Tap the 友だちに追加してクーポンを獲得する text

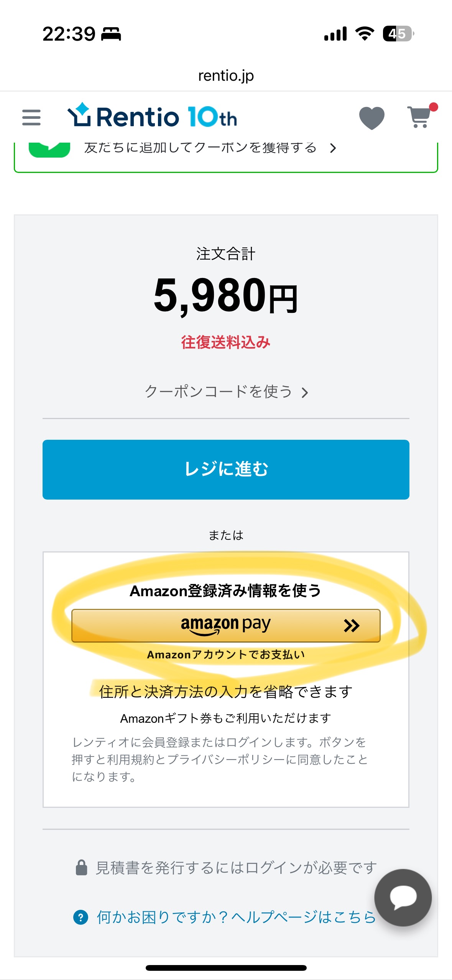[x=200, y=148]
